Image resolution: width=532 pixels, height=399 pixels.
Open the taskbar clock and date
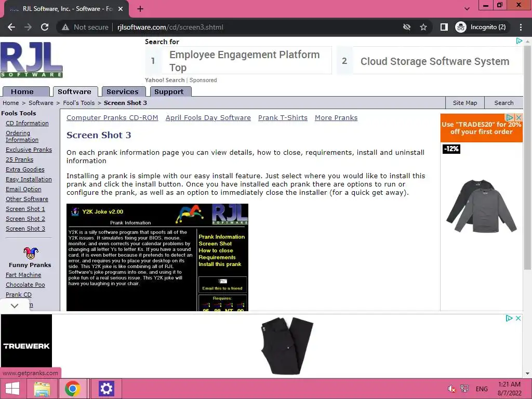509,389
